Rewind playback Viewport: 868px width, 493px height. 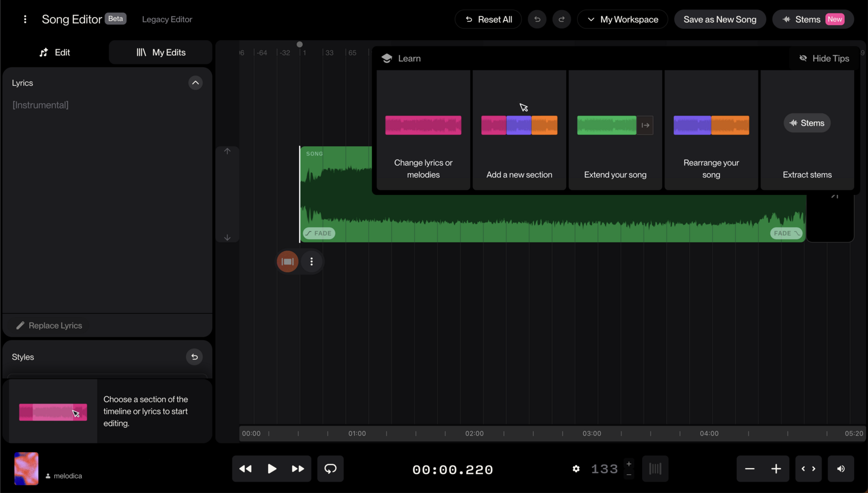tap(245, 469)
